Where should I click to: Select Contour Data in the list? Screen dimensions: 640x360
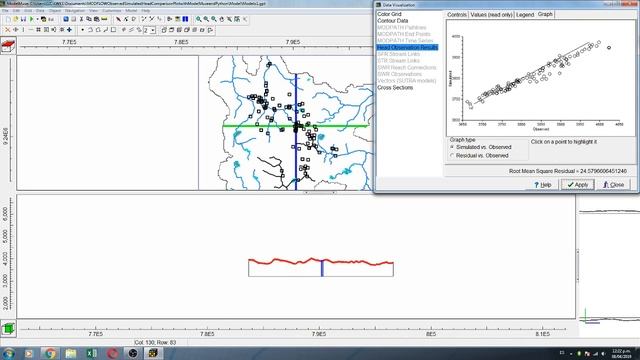tap(392, 20)
